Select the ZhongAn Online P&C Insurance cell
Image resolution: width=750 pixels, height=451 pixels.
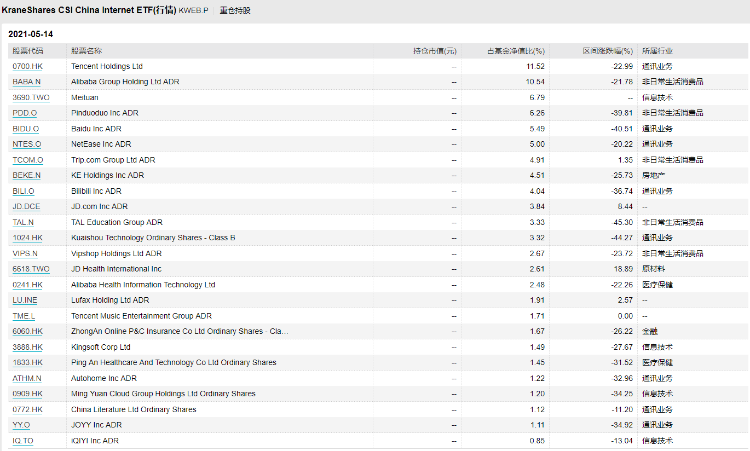click(179, 331)
